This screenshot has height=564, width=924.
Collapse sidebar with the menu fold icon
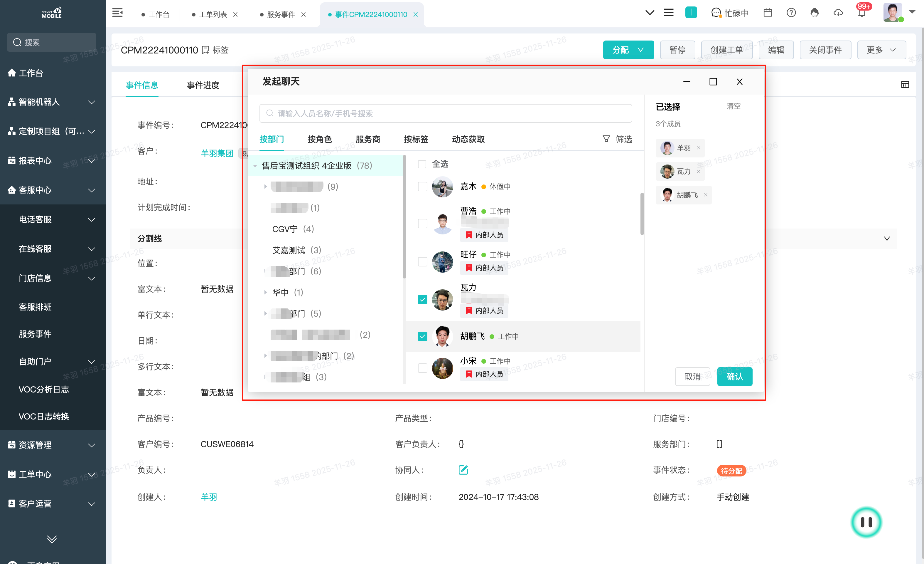[x=117, y=13]
